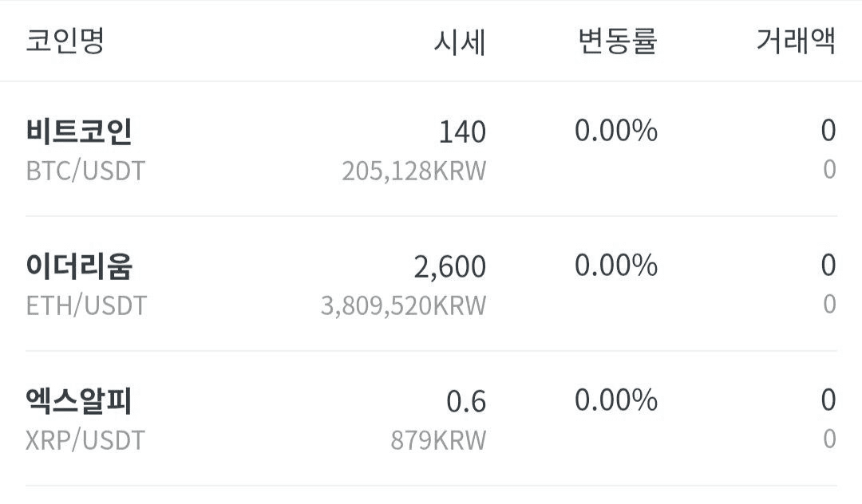
Task: Click the 엑스알피 0.00% change rate
Action: [x=616, y=400]
